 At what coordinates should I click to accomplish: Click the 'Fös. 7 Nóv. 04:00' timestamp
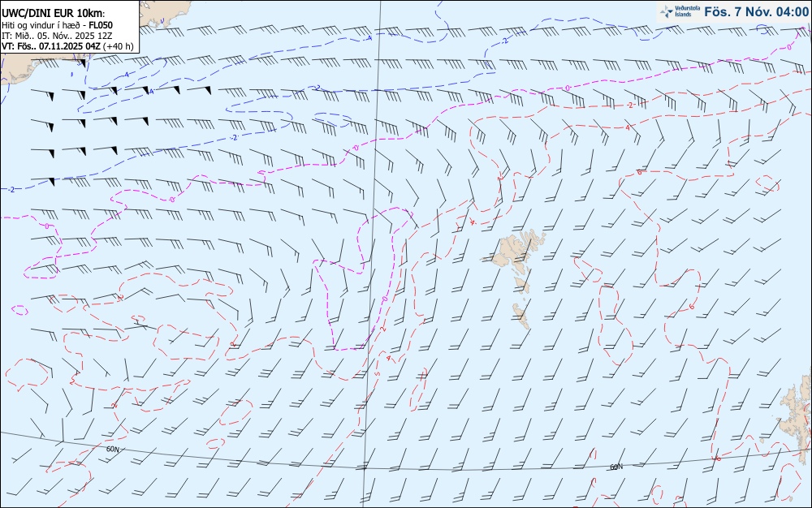pyautogui.click(x=757, y=11)
